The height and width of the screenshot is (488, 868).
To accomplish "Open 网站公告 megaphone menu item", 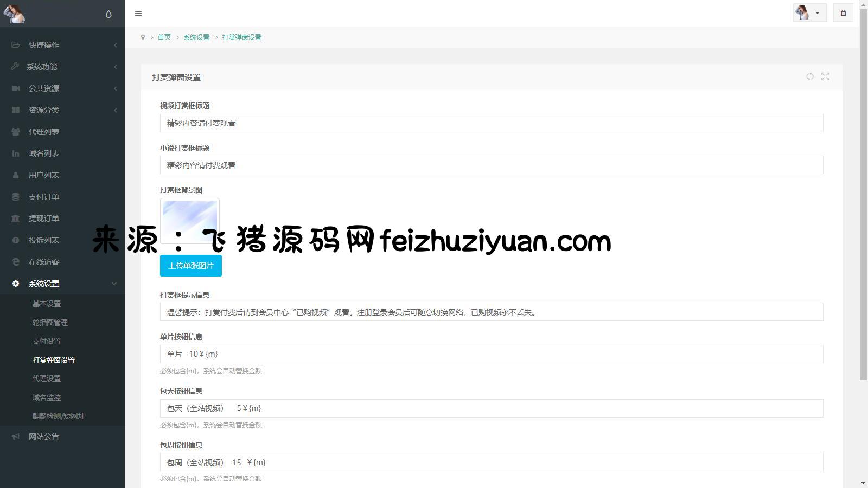I will [x=44, y=436].
